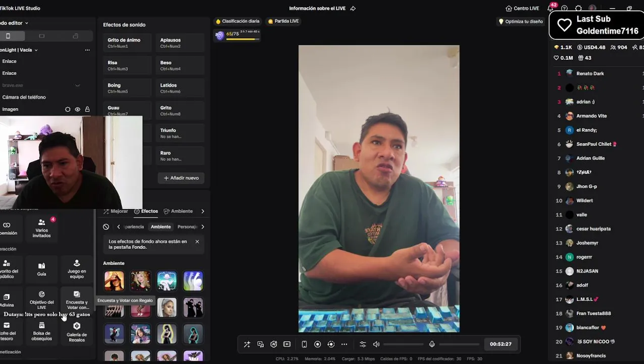
Task: Toggle visibility eye of Imagen source
Action: [x=77, y=109]
